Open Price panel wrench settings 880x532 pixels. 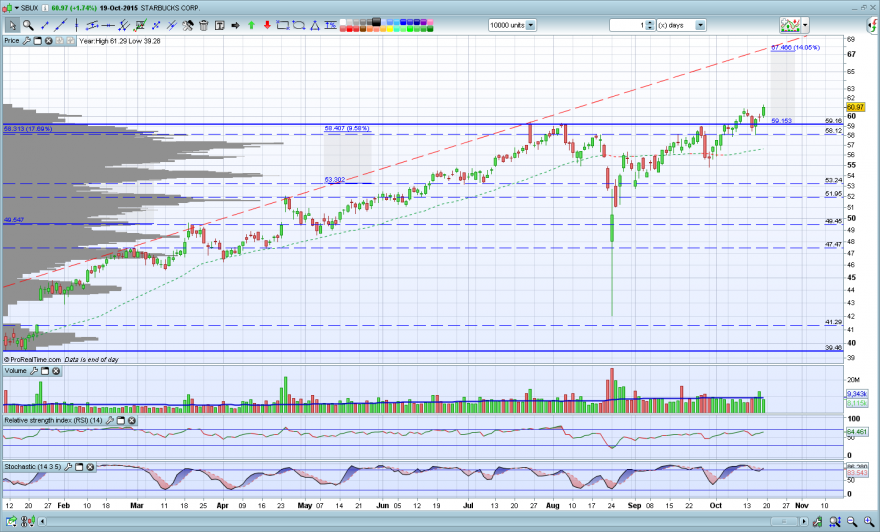tap(26, 41)
